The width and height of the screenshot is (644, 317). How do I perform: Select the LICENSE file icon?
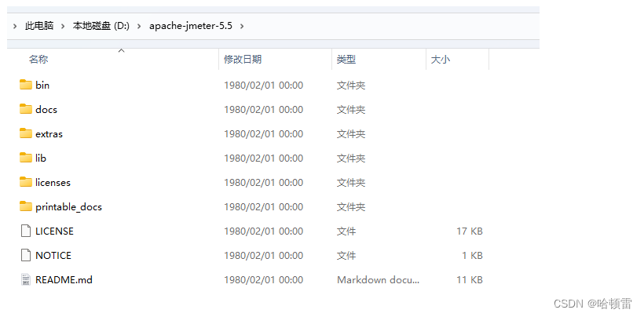(26, 231)
